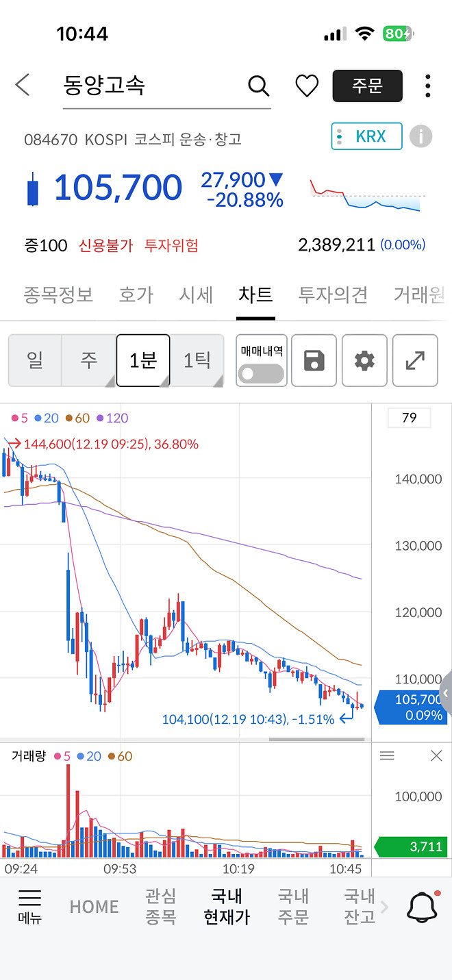
Task: Expand the 주 week chart options
Action: (89, 360)
